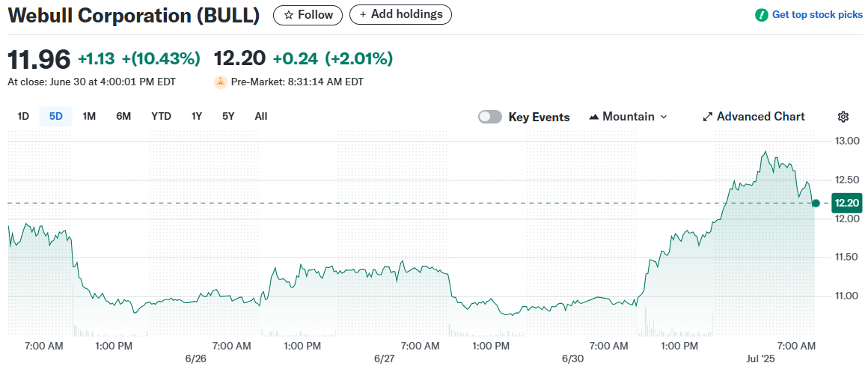Click the 12.20 current price marker dot
868x366 pixels.
click(x=816, y=204)
